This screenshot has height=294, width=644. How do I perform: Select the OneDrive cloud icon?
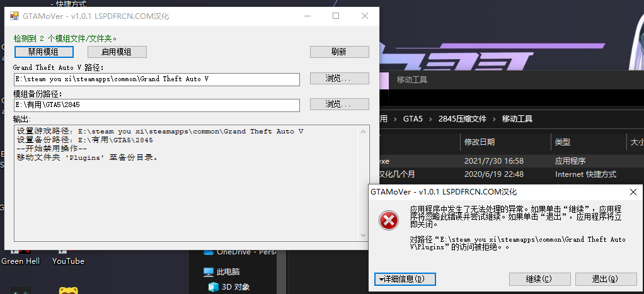[209, 252]
